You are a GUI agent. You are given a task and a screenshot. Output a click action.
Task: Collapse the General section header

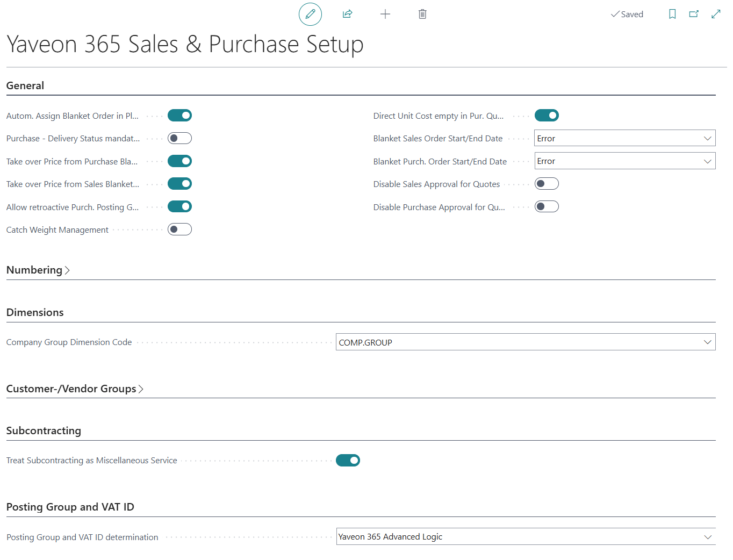25,85
